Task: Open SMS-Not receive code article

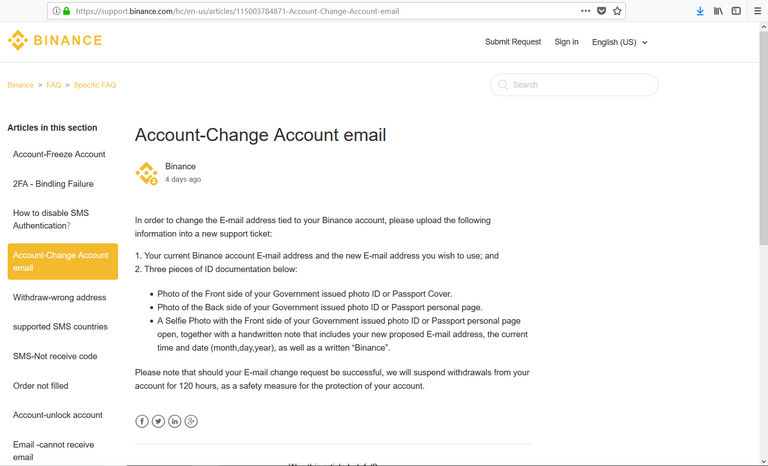Action: (55, 356)
